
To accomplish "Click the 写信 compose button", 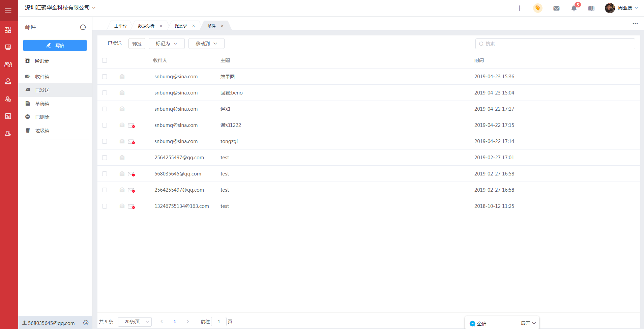I will click(55, 46).
